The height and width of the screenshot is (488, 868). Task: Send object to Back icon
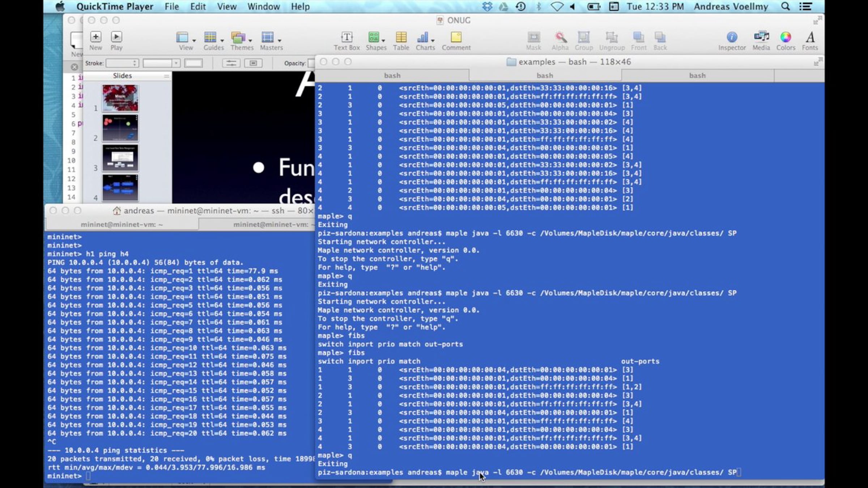click(x=660, y=37)
